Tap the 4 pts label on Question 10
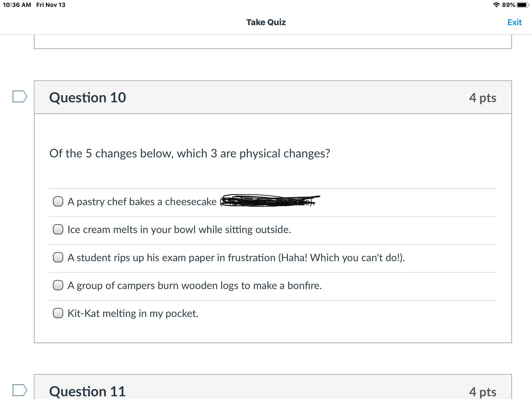This screenshot has height=399, width=532. [x=482, y=98]
